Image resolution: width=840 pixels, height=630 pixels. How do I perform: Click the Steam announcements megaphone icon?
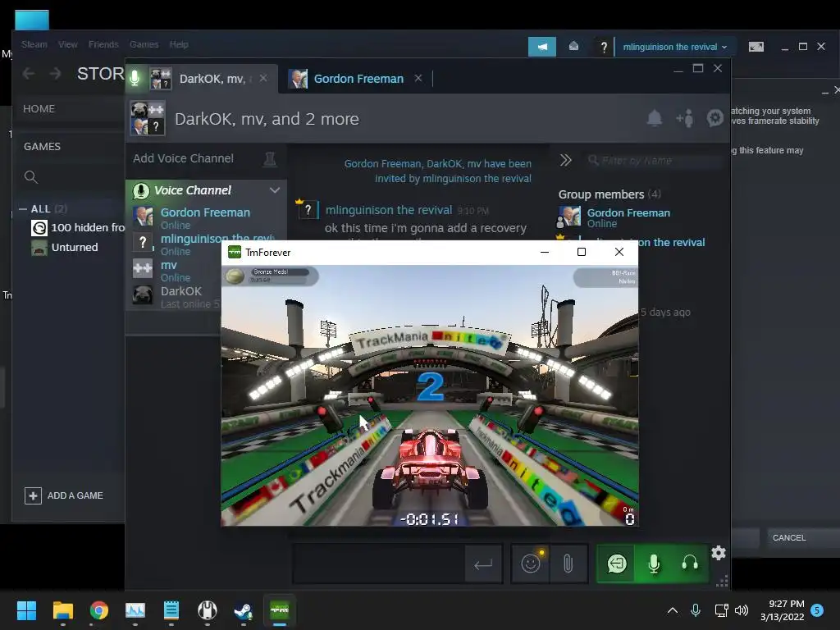pos(542,47)
